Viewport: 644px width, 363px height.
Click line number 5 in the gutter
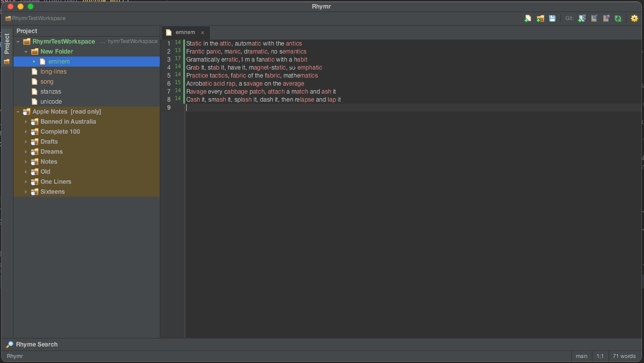[169, 76]
